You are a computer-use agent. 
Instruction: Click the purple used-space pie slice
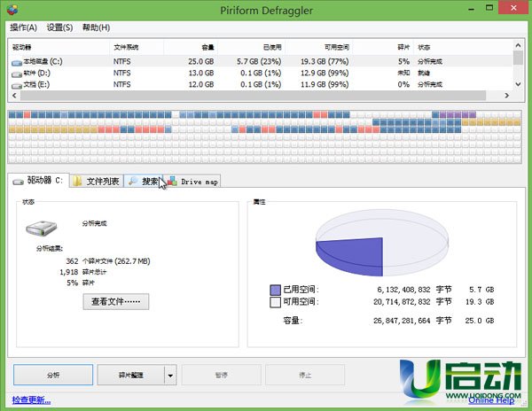(349, 255)
